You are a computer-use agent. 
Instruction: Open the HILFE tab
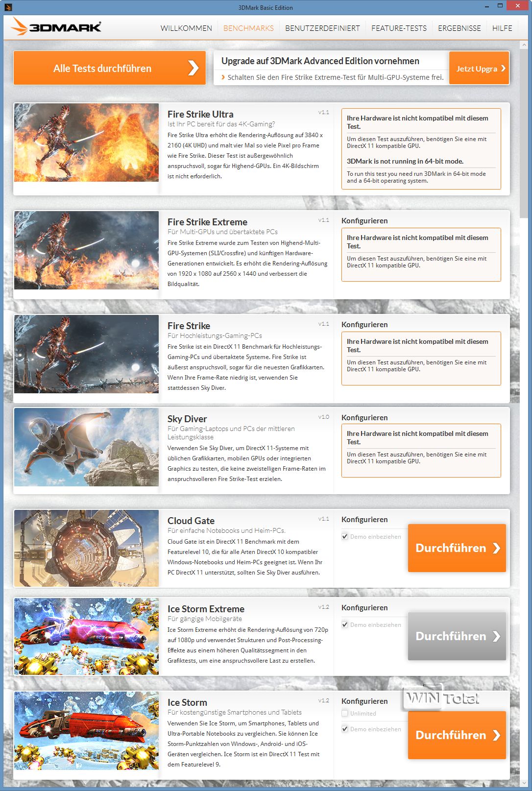(x=502, y=28)
